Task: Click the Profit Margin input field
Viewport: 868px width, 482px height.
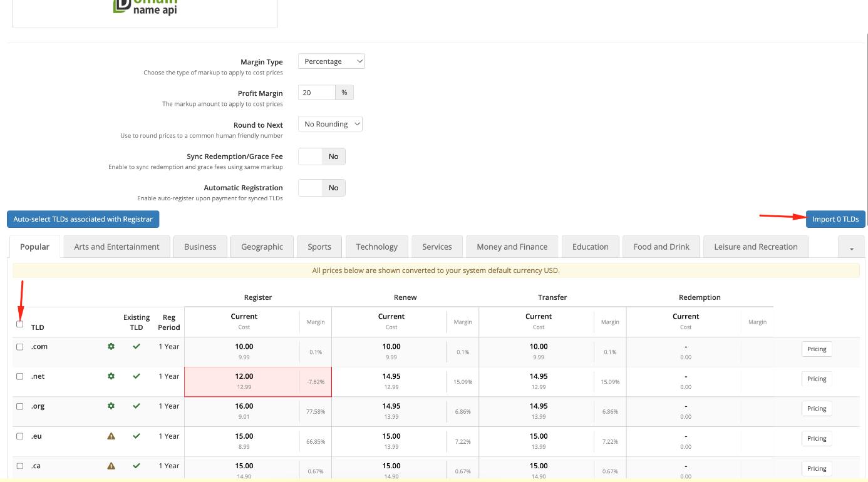Action: tap(317, 93)
